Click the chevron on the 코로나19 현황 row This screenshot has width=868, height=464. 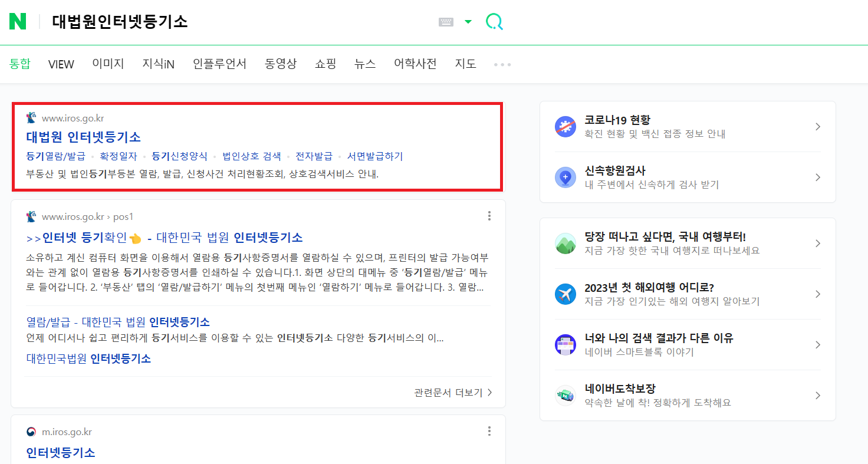tap(817, 127)
